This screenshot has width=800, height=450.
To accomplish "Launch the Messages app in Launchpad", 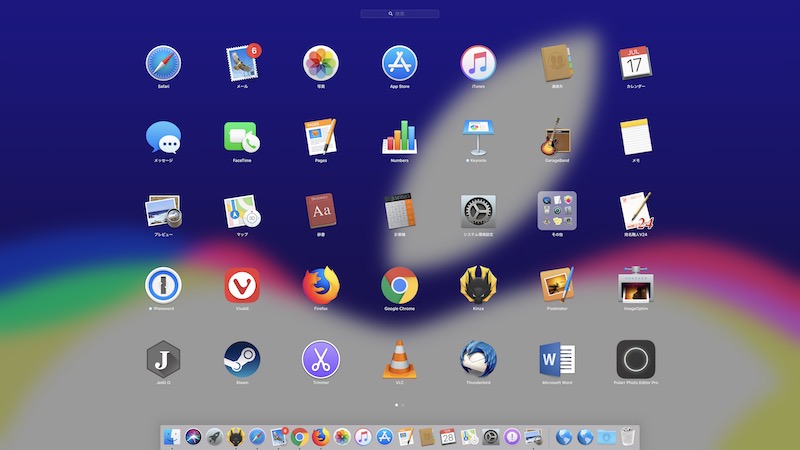I will pyautogui.click(x=163, y=137).
